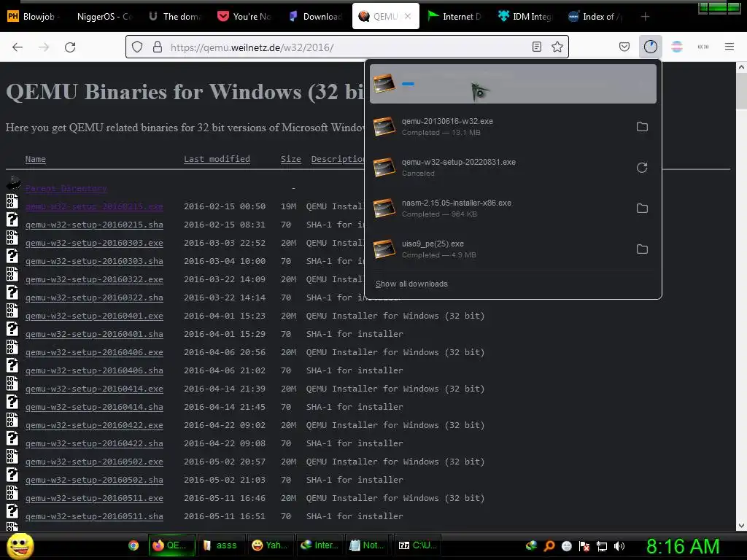747x560 pixels.
Task: Download qemu-w32-setup-20160422.exe
Action: pyautogui.click(x=94, y=425)
